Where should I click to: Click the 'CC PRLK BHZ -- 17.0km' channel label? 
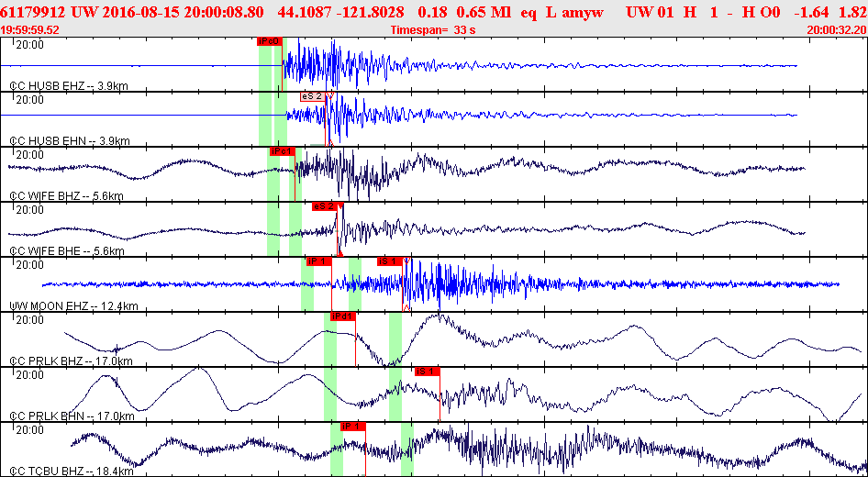(x=72, y=361)
